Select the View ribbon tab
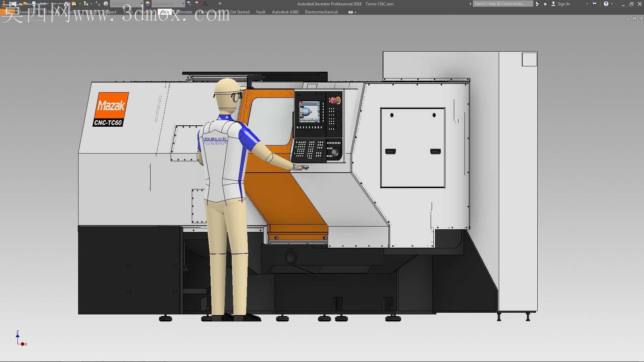This screenshot has width=644, height=362. [165, 12]
